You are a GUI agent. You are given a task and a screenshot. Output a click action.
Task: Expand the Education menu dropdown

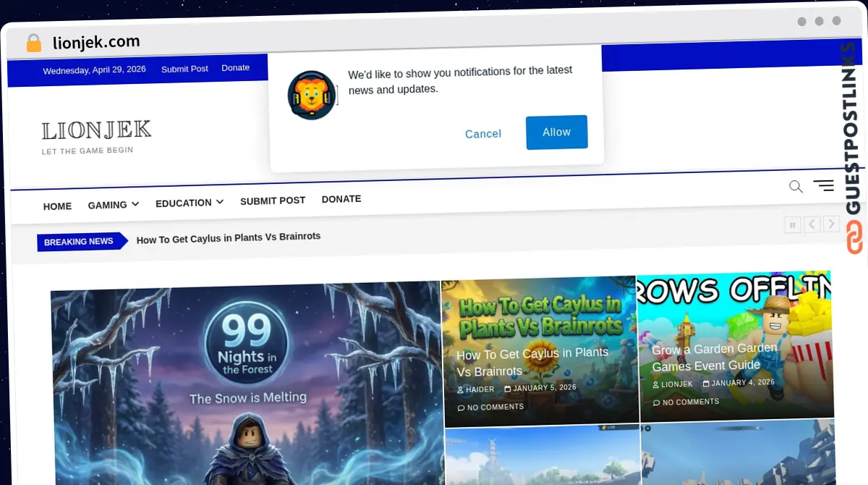(x=190, y=203)
